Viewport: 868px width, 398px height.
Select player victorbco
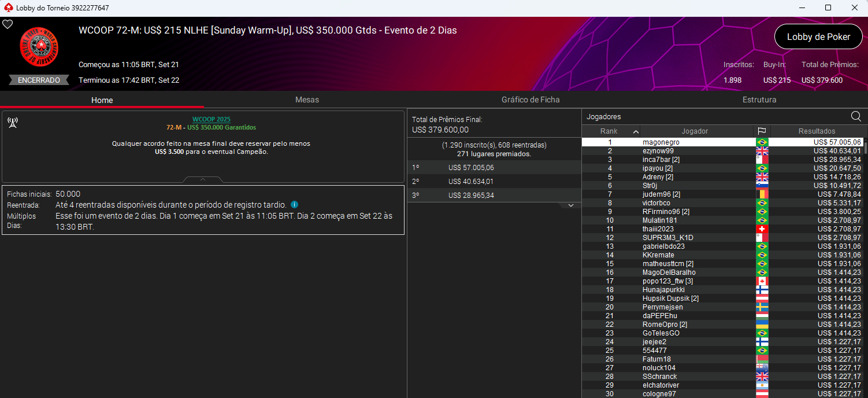(722, 203)
